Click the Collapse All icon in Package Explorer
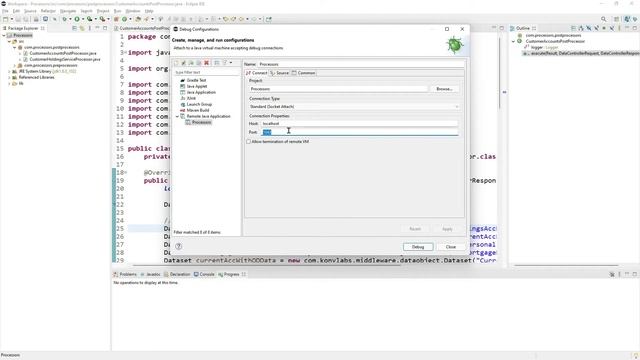Image resolution: width=640 pixels, height=360 pixels. point(74,28)
